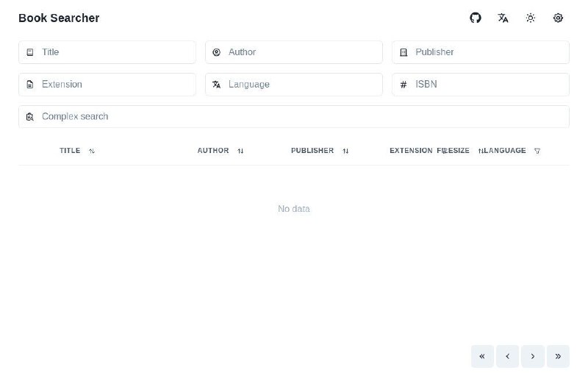Screen dimensions: 588x373
Task: Jump to the last results page
Action: coord(558,356)
